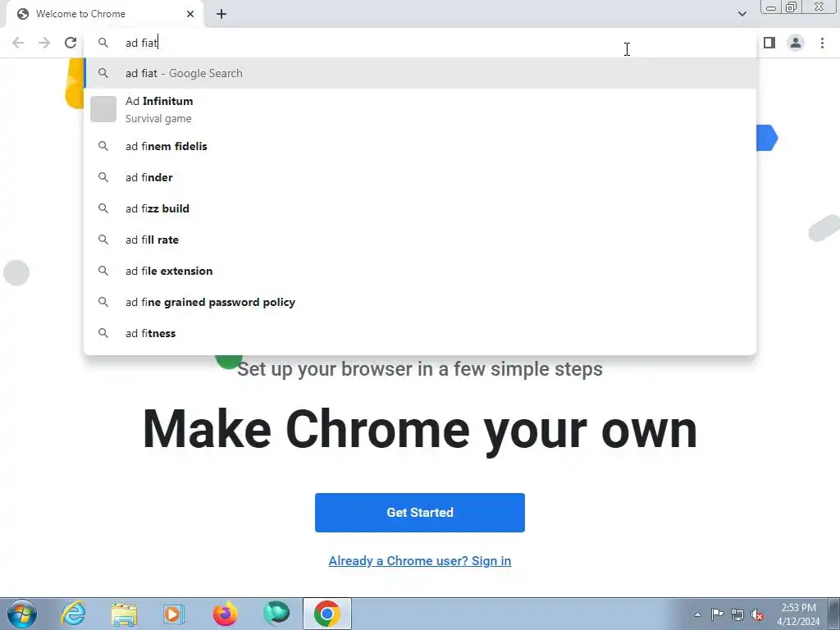
Task: Show hidden system tray icons
Action: coord(697,614)
